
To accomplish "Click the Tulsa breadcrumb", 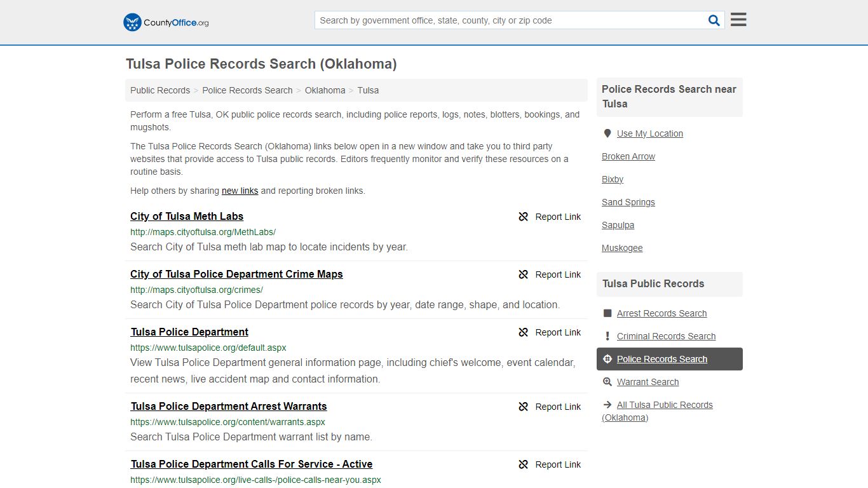I will [368, 90].
